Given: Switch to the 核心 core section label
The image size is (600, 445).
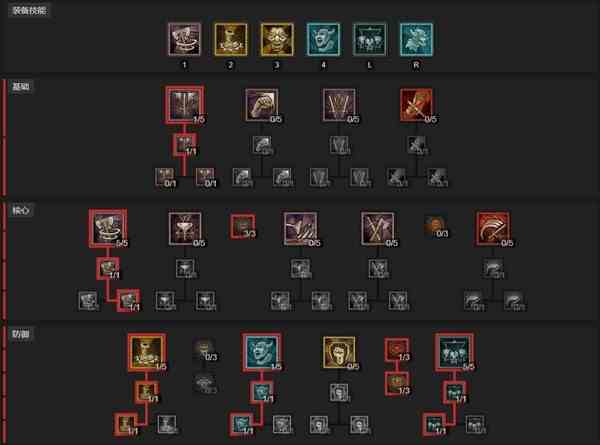Looking at the screenshot, I should coord(21,210).
